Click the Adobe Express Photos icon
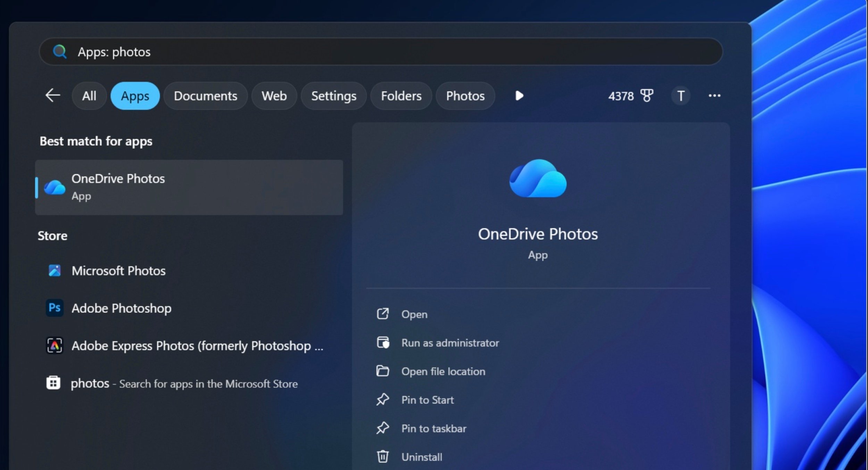The width and height of the screenshot is (868, 470). [x=55, y=345]
